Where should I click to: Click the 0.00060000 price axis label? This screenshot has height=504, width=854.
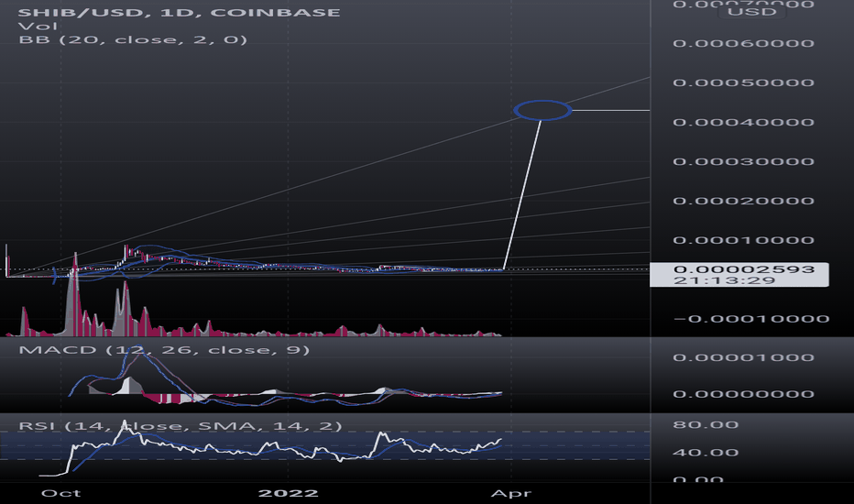click(743, 44)
